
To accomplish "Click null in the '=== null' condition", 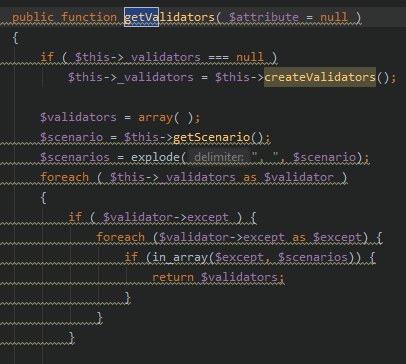I will (250, 57).
